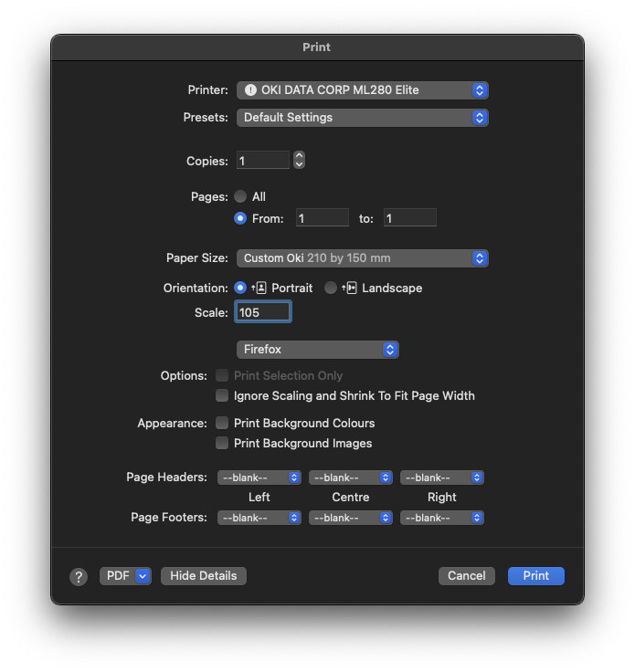Click the Landscape orientation page icon
Screen dimensions: 635x672
point(349,288)
